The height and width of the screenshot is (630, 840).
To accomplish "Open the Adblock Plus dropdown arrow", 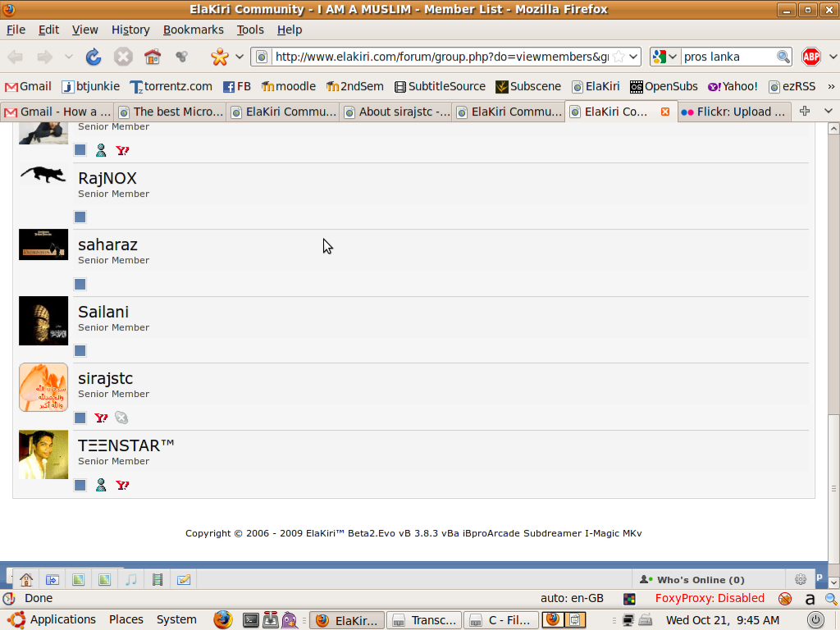I will point(833,57).
